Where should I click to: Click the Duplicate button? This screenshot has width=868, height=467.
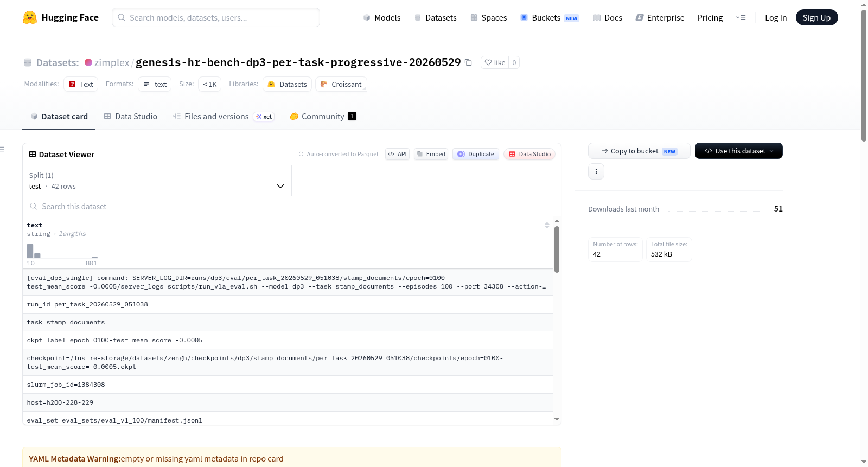click(476, 154)
